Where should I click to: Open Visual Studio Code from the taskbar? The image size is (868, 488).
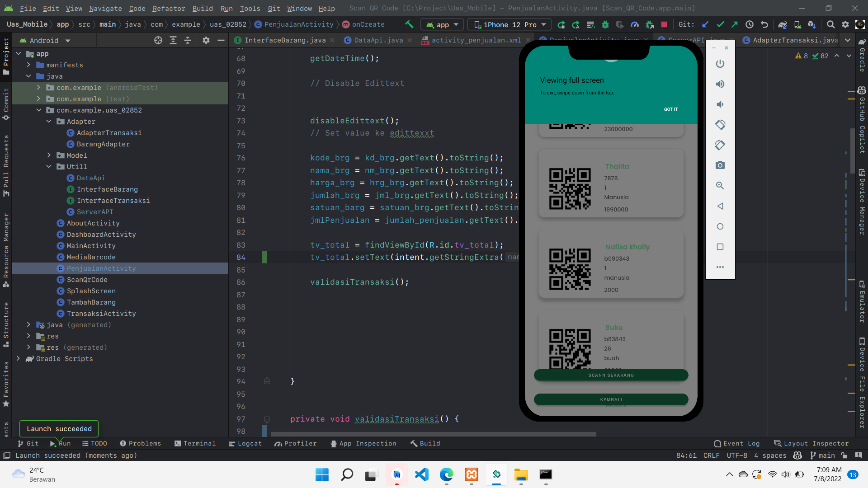click(x=421, y=475)
